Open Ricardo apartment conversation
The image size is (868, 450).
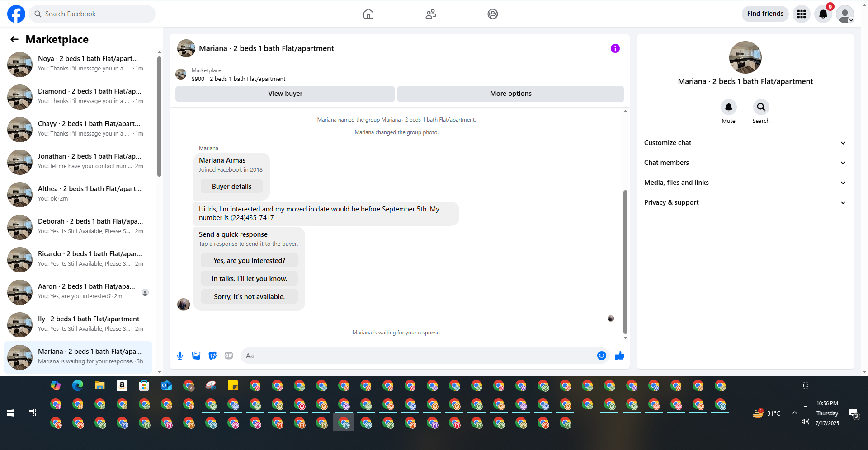78,259
